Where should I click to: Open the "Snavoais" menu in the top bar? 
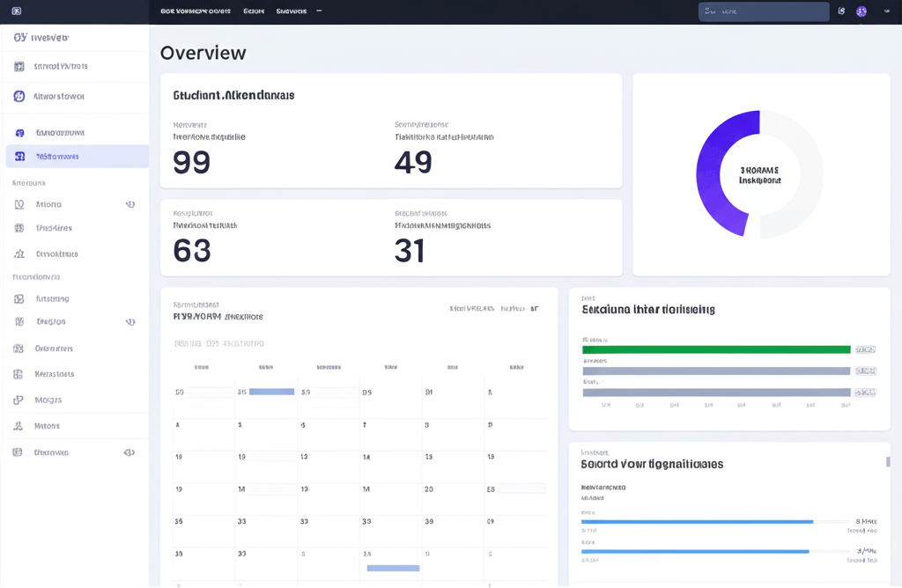[292, 11]
